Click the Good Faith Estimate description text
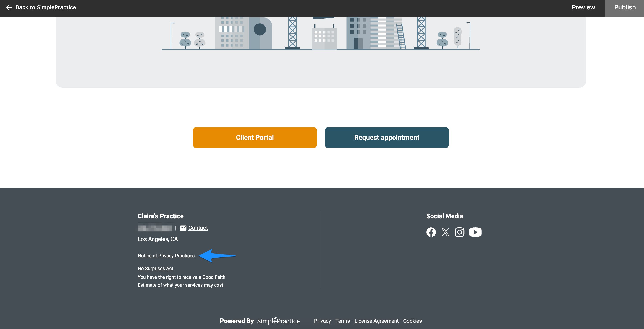The height and width of the screenshot is (329, 644). coord(181,281)
